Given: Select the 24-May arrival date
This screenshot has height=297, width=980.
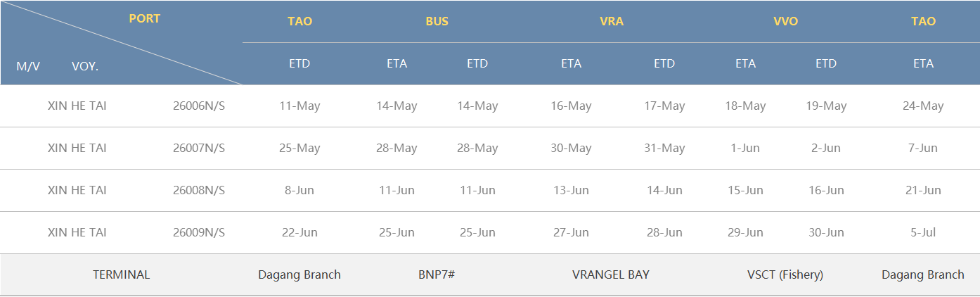Looking at the screenshot, I should click(x=923, y=106).
